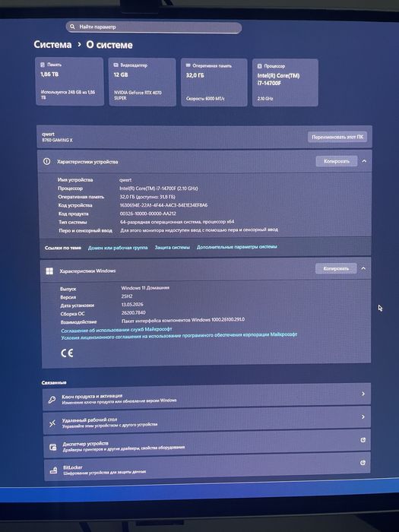Image resolution: width=399 pixels, height=532 pixels.
Task: Click Переименовать этот ПК button
Action: 337,137
